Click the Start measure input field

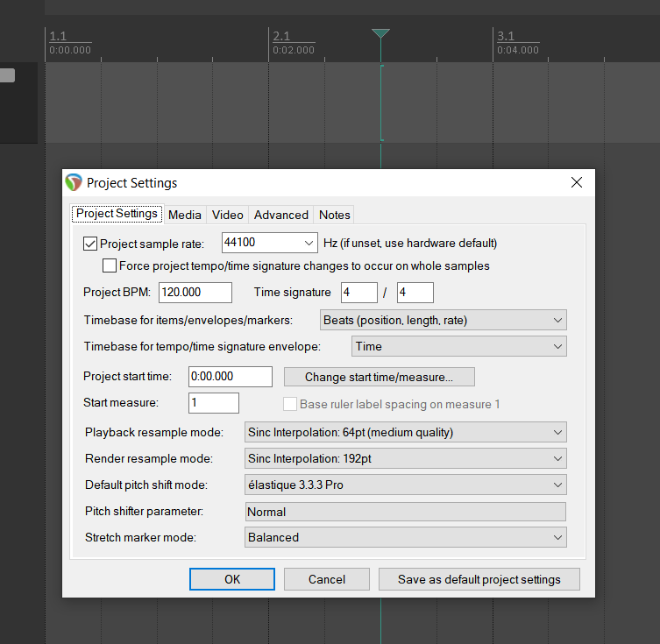coord(213,403)
